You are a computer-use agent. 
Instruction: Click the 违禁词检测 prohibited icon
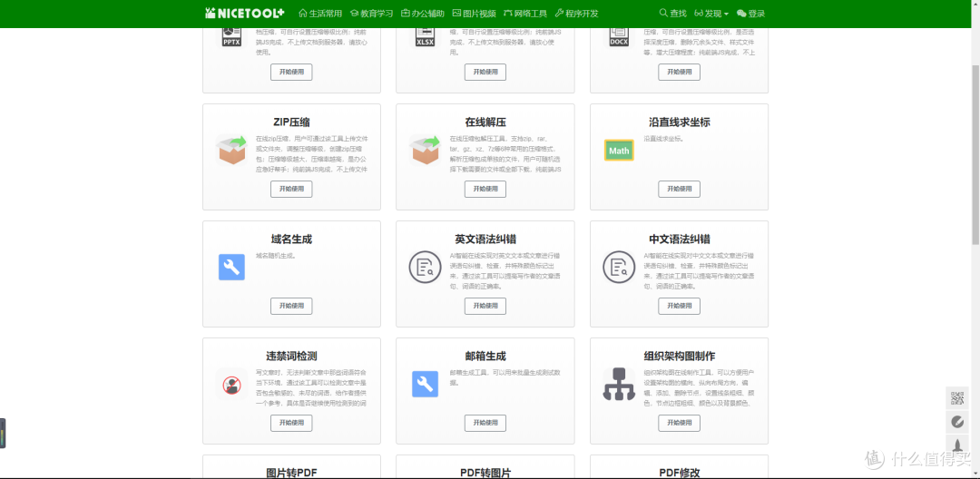click(x=231, y=385)
